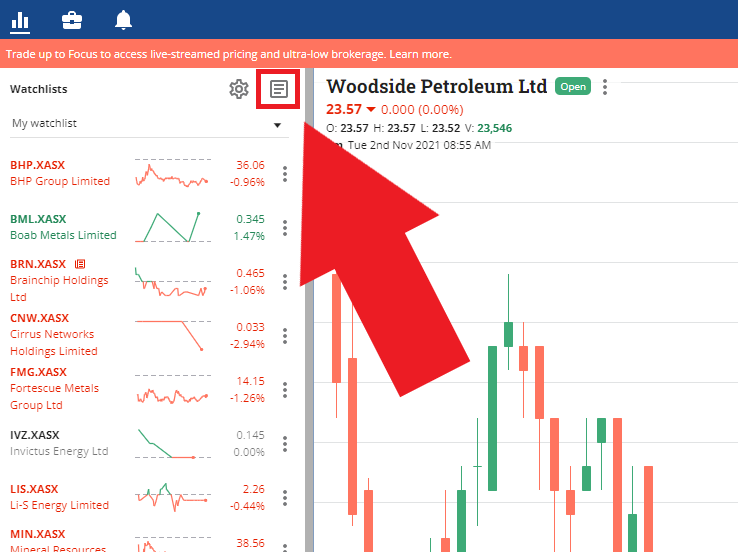The height and width of the screenshot is (552, 738).
Task: Click the Woodside price 23.57
Action: click(x=344, y=109)
